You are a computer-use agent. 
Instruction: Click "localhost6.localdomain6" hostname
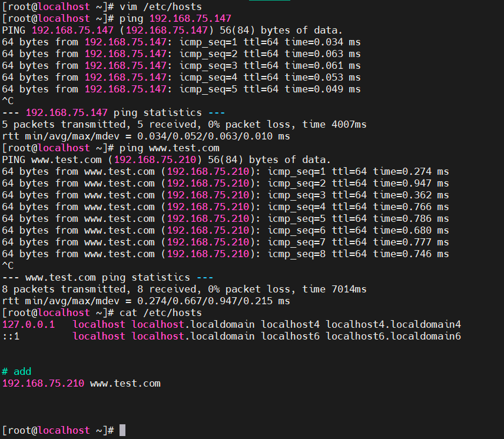point(393,337)
